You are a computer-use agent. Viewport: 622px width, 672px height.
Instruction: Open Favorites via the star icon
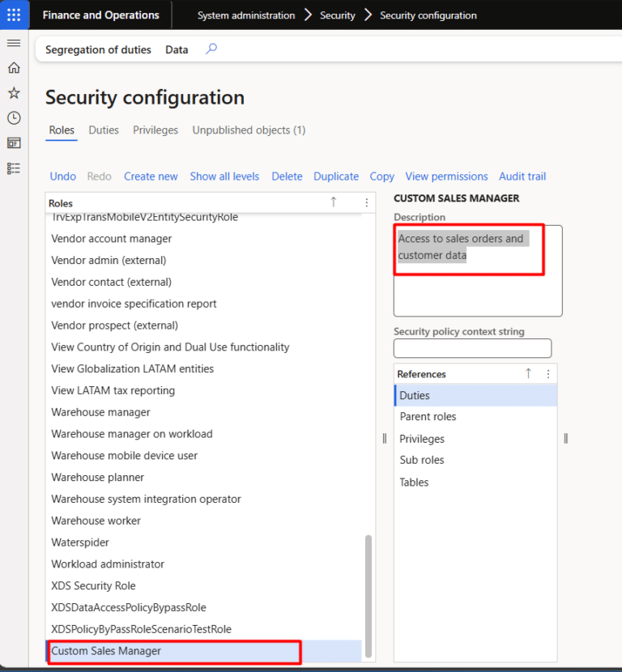coord(13,92)
